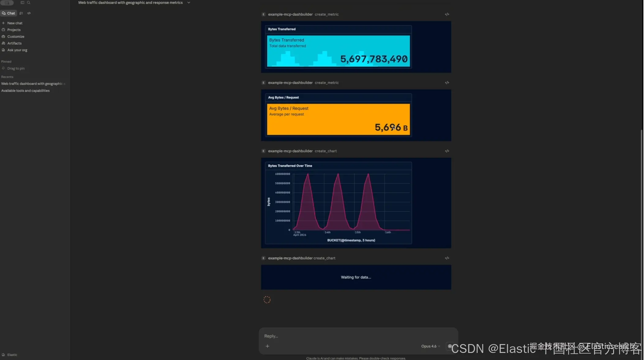Start a New chat
Image resolution: width=644 pixels, height=360 pixels.
(x=14, y=23)
